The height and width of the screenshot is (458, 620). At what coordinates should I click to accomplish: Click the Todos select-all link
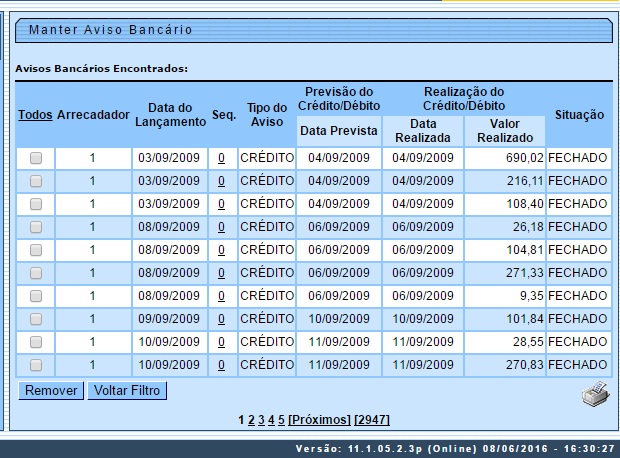pos(35,115)
